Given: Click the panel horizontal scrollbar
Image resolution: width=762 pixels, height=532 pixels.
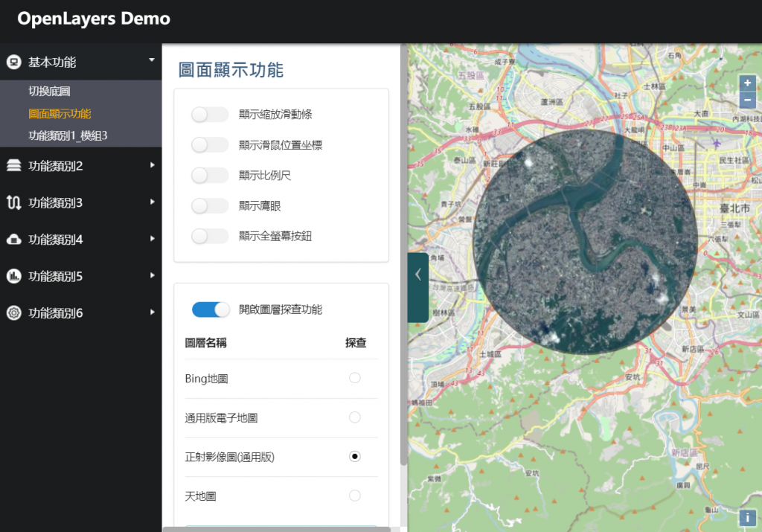Looking at the screenshot, I should [277, 529].
